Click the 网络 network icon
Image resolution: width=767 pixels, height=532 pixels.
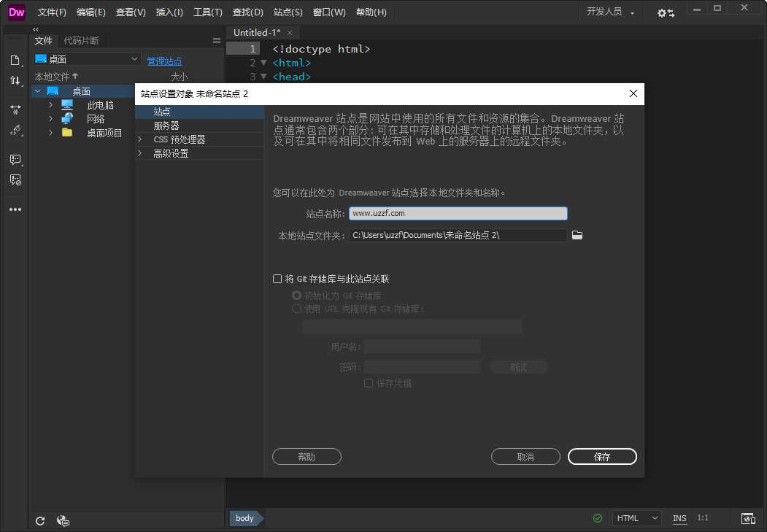[67, 118]
